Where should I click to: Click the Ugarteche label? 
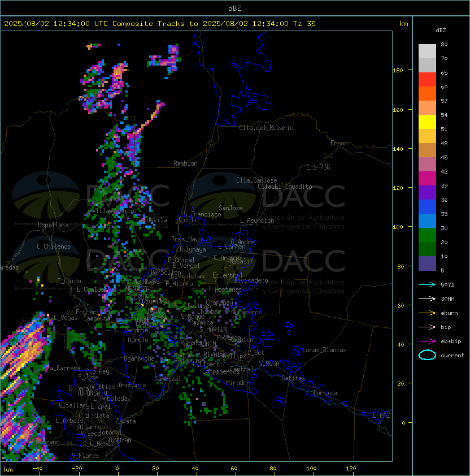140,358
